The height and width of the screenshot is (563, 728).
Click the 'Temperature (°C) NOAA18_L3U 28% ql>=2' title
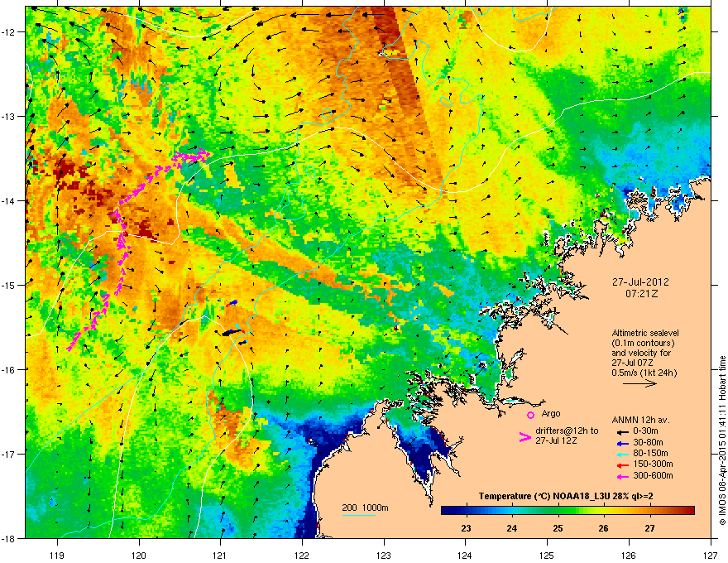coord(566,497)
